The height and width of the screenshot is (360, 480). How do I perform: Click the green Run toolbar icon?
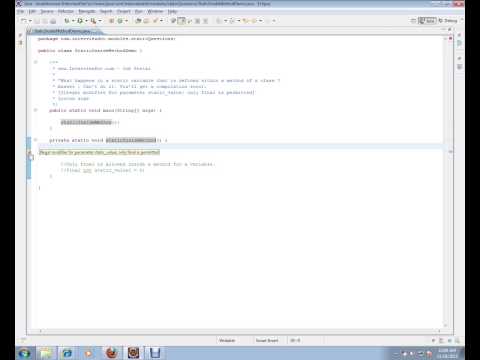(80, 21)
